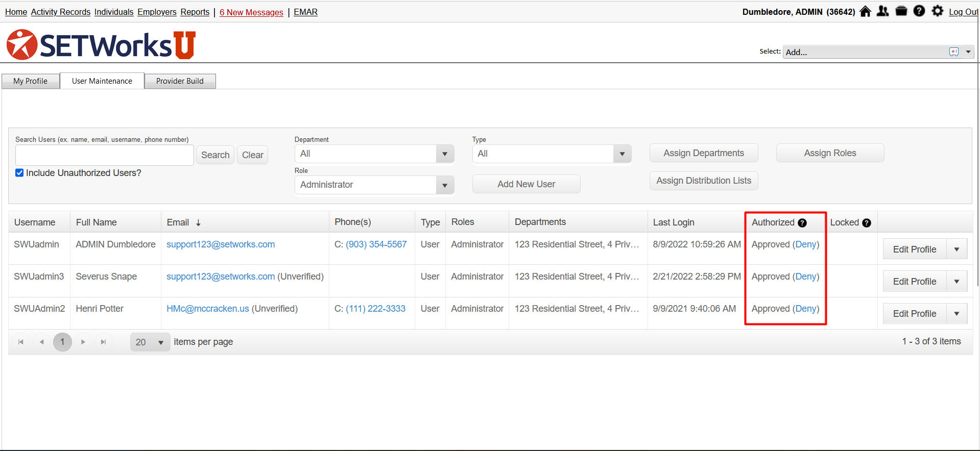980x451 pixels.
Task: Uncheck Include Unauthorized Users checkbox
Action: pyautogui.click(x=19, y=173)
